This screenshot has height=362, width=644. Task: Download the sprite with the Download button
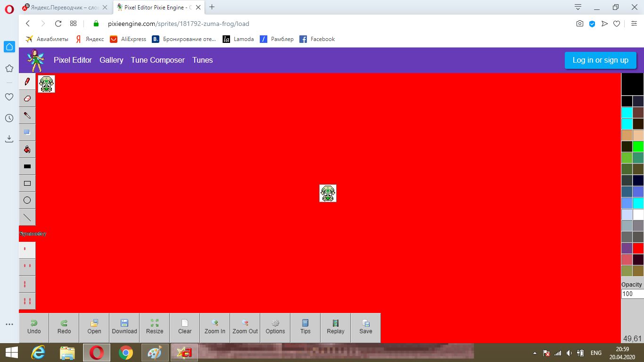(x=124, y=328)
